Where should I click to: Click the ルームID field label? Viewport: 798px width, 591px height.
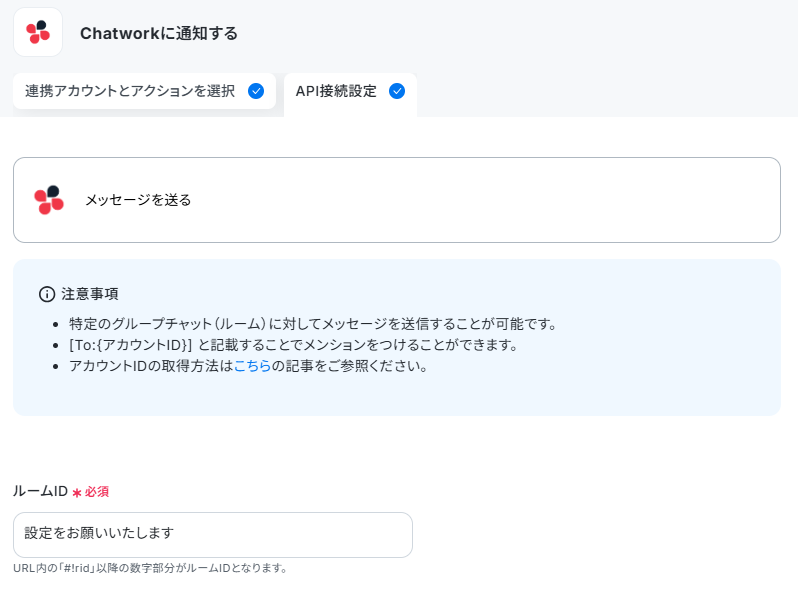point(40,491)
